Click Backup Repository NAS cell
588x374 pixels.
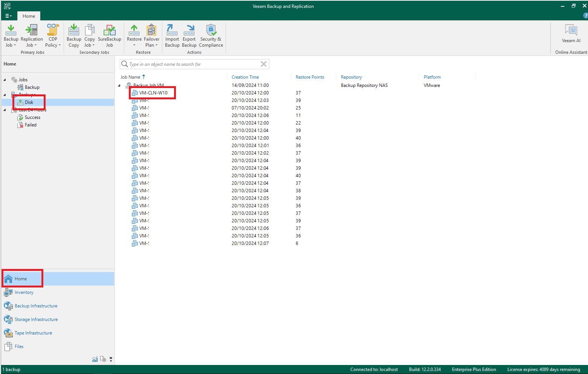tap(364, 85)
